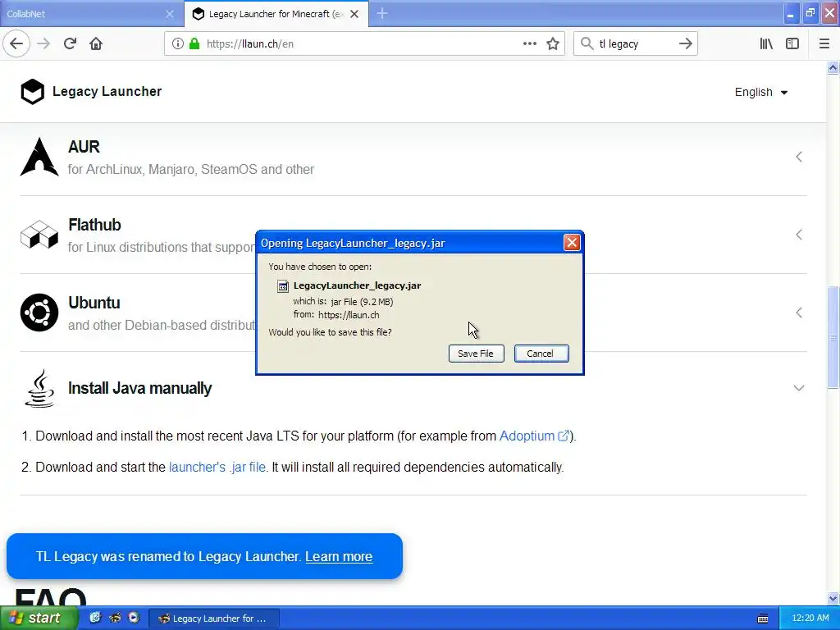Click second quick launch icon beside Start
840x630 pixels.
[114, 618]
